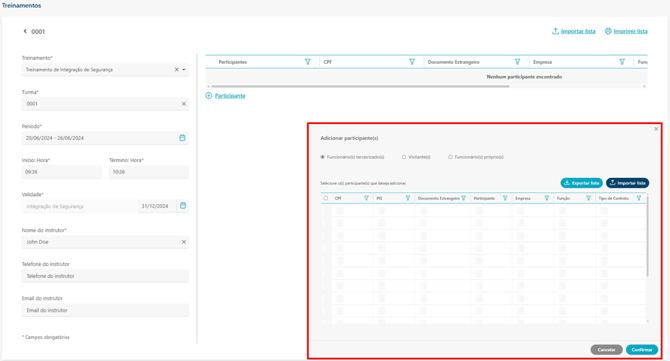Click the Término Hora input field
The height and width of the screenshot is (361, 670).
pos(149,172)
